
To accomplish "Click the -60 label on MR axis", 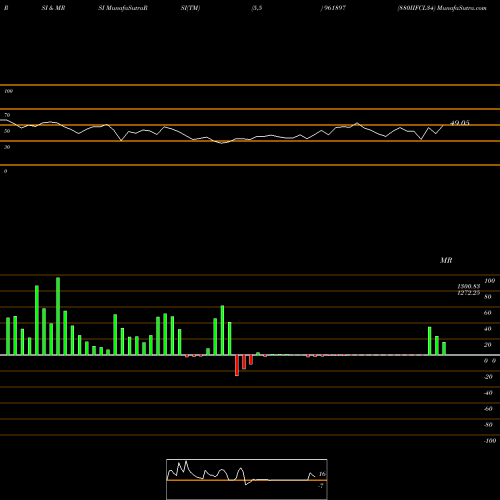I will [x=488, y=409].
